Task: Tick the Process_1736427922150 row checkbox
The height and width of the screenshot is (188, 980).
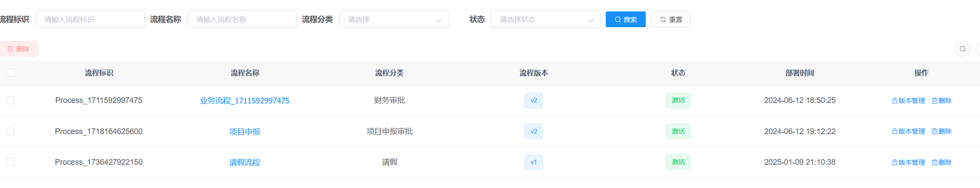Action: point(11,162)
